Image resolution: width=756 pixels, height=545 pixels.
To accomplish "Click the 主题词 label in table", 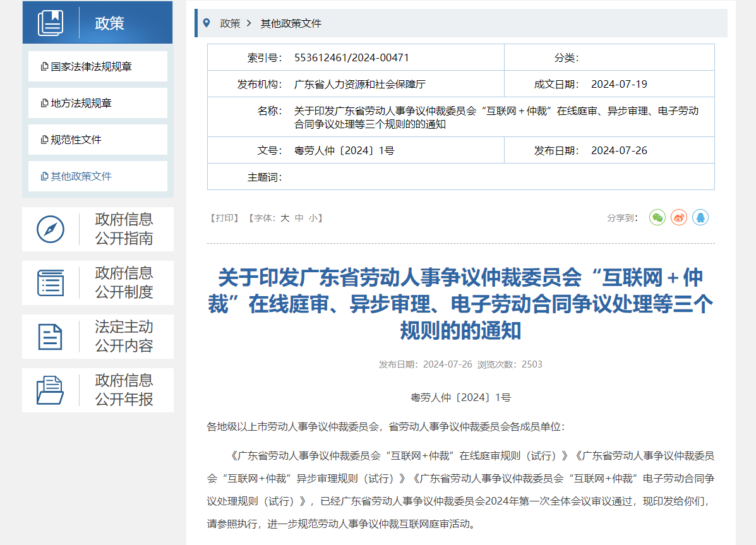I will (x=265, y=177).
